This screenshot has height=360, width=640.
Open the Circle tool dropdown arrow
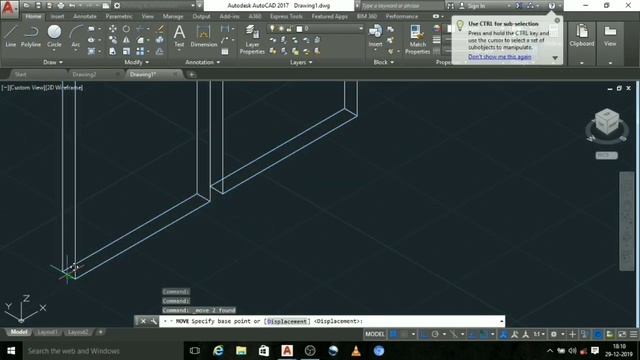pyautogui.click(x=54, y=50)
